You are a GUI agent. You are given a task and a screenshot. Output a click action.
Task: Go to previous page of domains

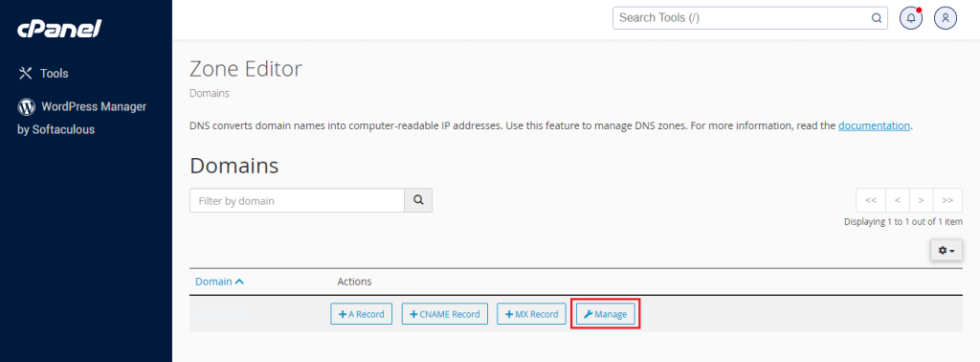pyautogui.click(x=898, y=201)
